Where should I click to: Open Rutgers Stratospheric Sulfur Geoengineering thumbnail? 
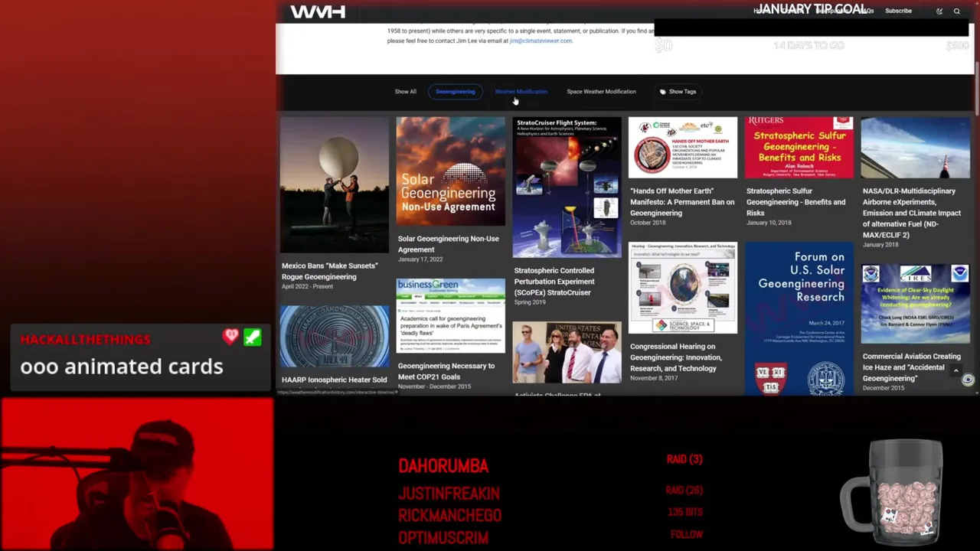[x=799, y=147]
